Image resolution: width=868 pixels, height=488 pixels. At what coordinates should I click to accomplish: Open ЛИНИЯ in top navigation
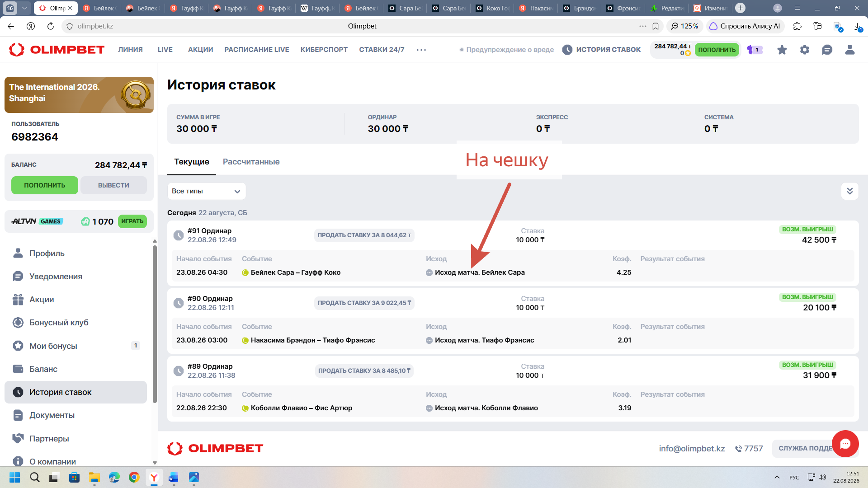click(x=131, y=50)
